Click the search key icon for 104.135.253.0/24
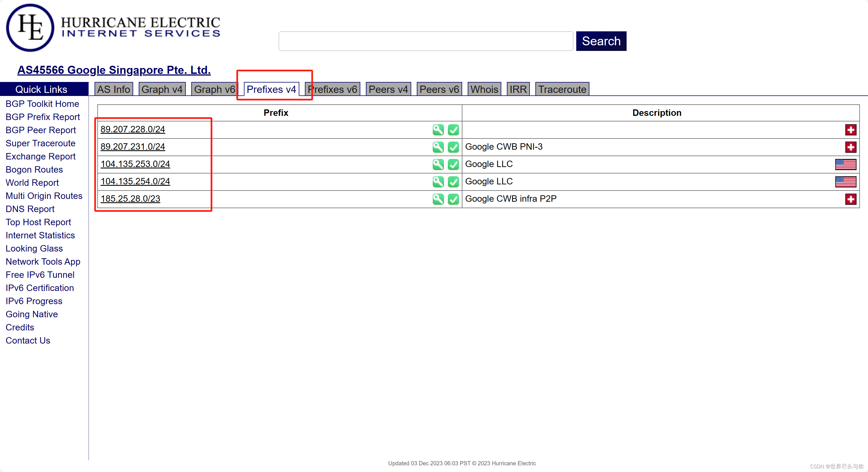The width and height of the screenshot is (868, 472). point(438,165)
